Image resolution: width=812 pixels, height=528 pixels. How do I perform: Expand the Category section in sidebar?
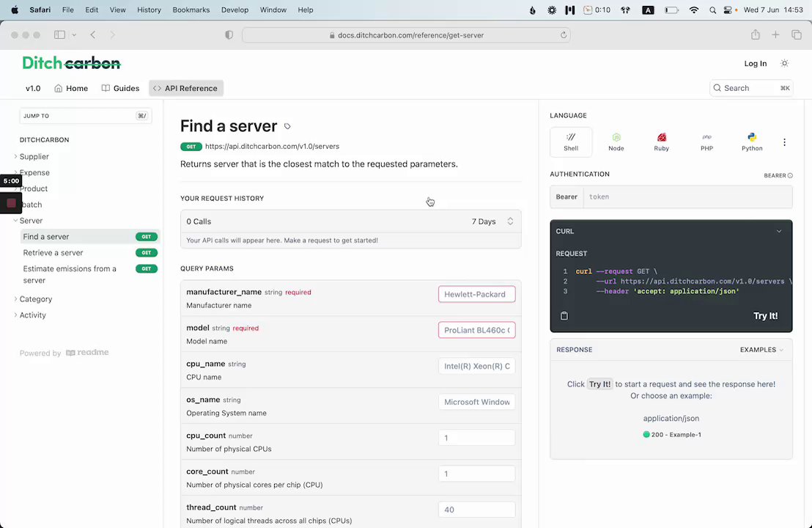[x=15, y=299]
